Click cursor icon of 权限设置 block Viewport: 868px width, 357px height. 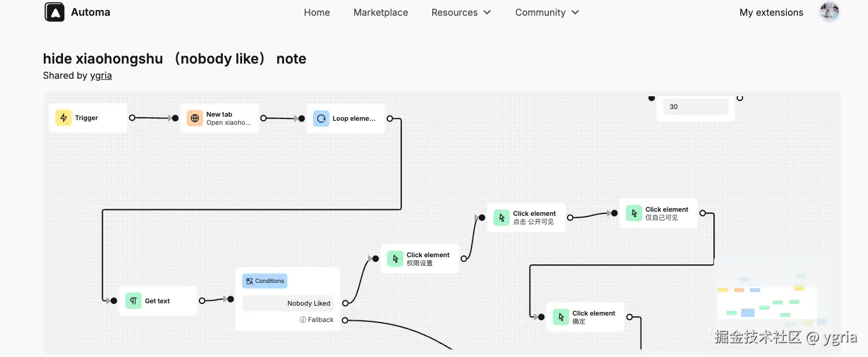point(395,258)
